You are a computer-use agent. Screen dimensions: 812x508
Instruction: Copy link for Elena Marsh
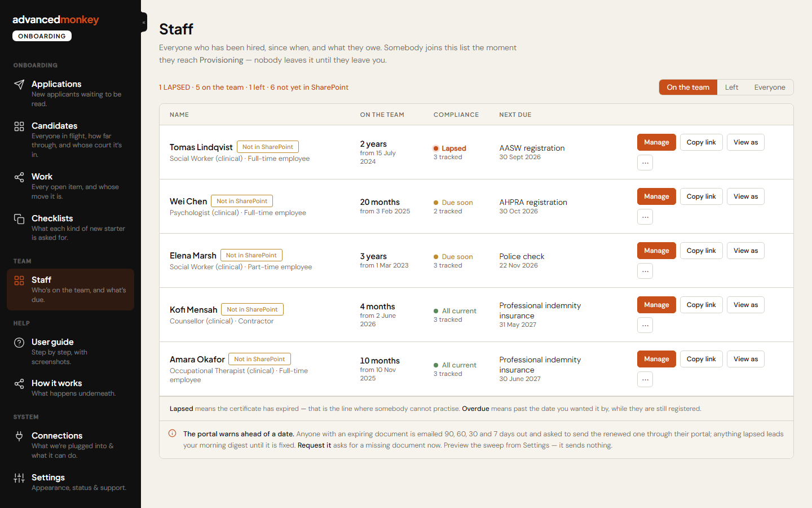[701, 251]
